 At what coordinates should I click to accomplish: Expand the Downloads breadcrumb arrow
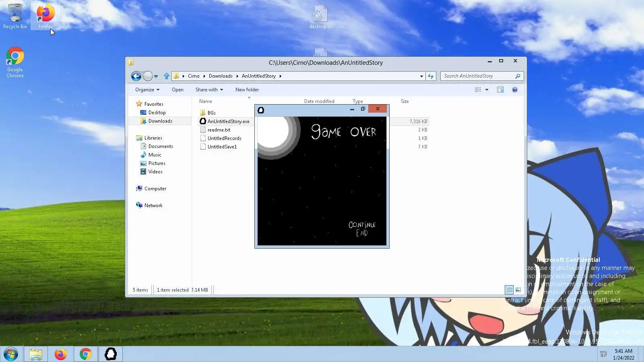tap(237, 76)
